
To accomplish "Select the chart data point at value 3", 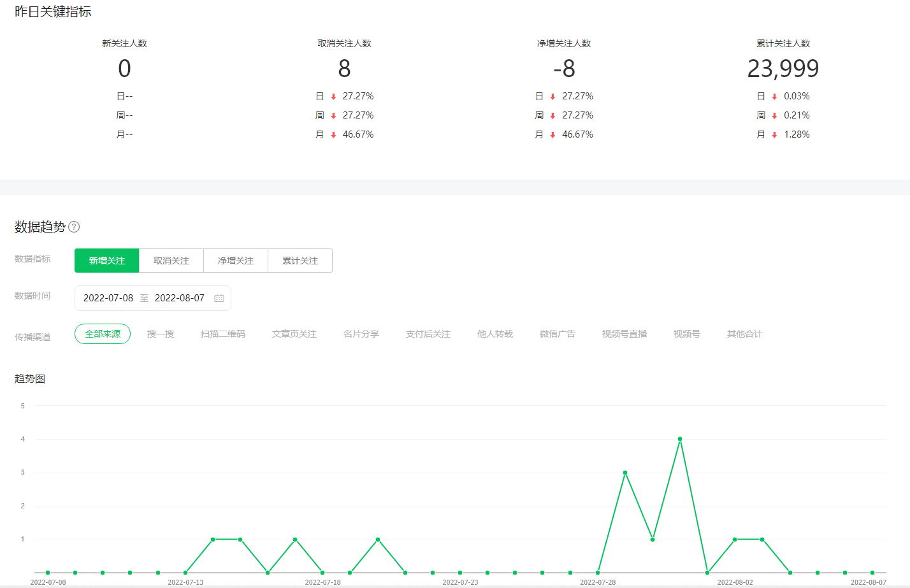I will pos(625,473).
